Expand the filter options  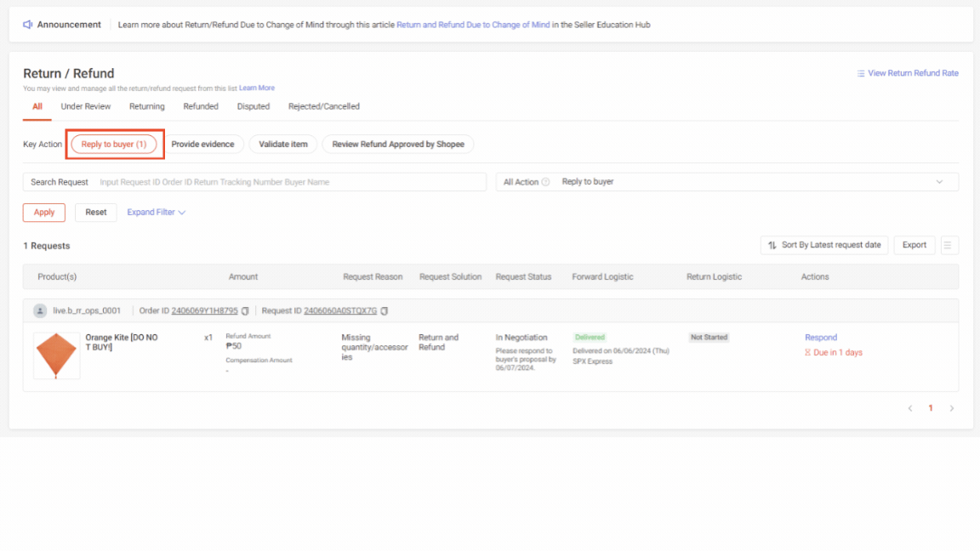click(155, 212)
